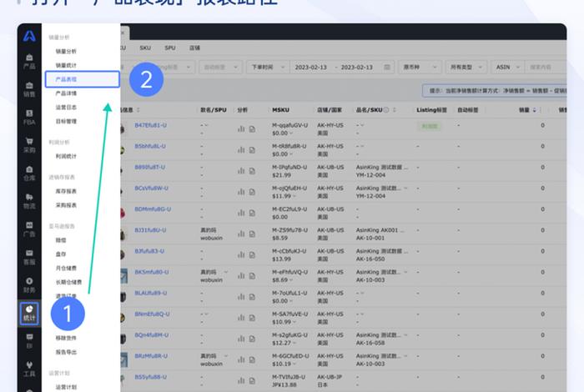
Task: Open the 工具 tools module
Action: 29,369
